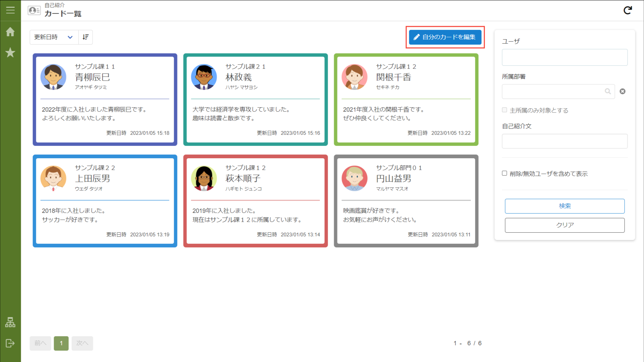Expand the 更新日時 sort dropdown

pyautogui.click(x=54, y=37)
